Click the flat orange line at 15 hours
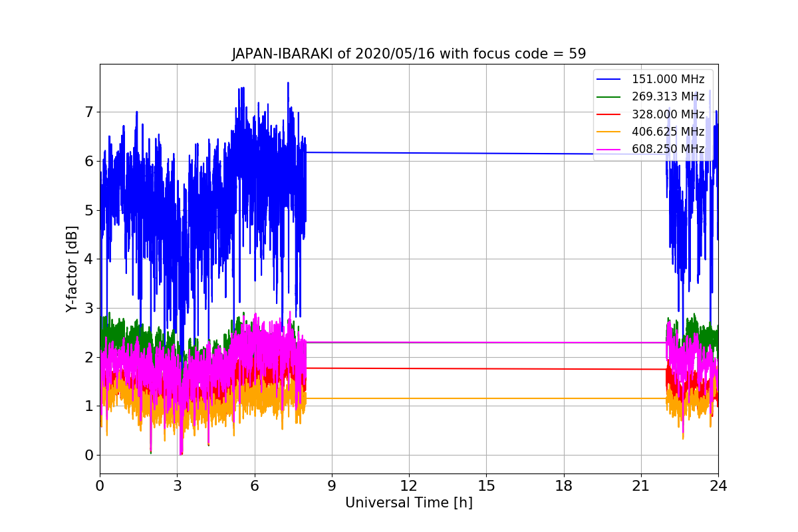798x532 pixels. tap(486, 398)
